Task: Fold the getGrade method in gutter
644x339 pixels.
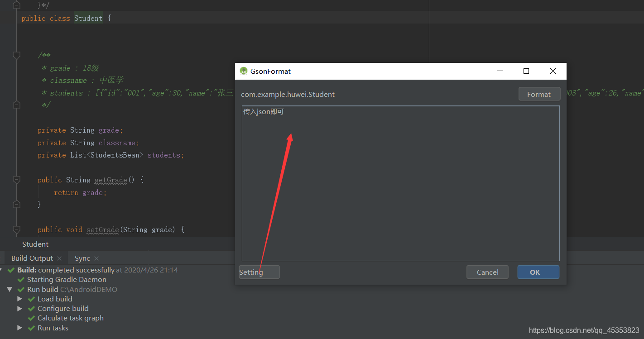Action: [x=17, y=180]
